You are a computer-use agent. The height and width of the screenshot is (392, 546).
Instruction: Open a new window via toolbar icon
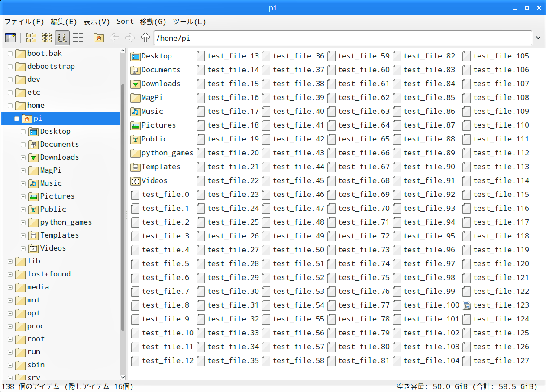tap(10, 38)
